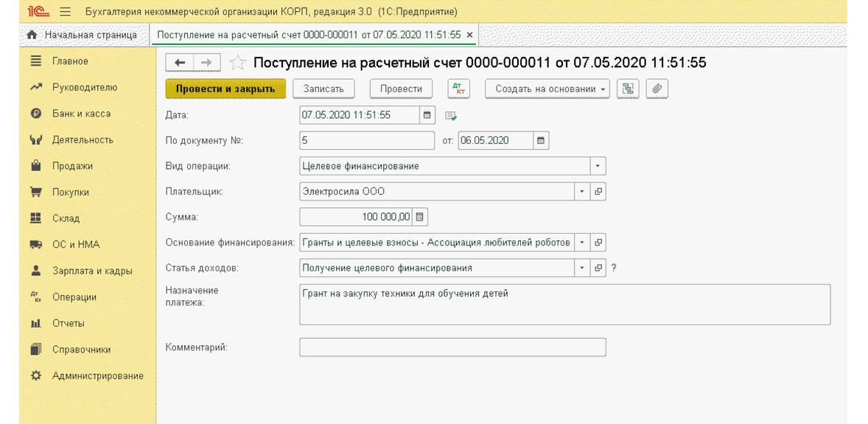The height and width of the screenshot is (424, 868).
Task: Open the calendar for the 'от' date
Action: coord(541,140)
